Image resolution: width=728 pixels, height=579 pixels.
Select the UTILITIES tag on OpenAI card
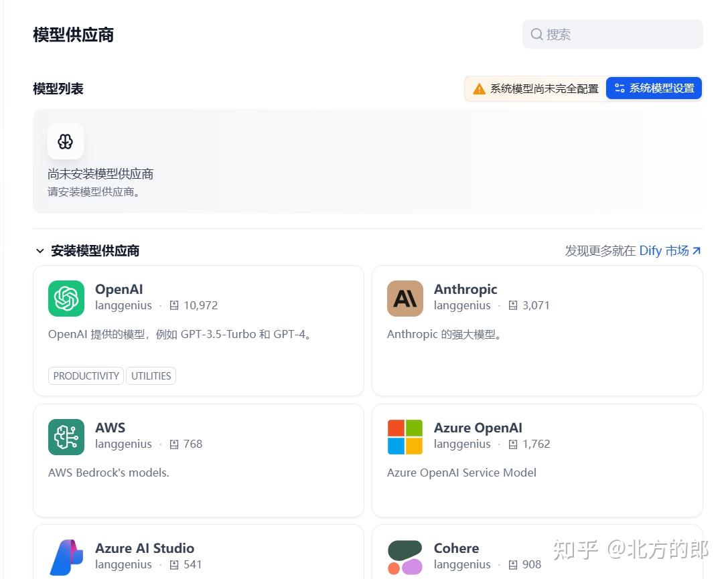coord(151,376)
